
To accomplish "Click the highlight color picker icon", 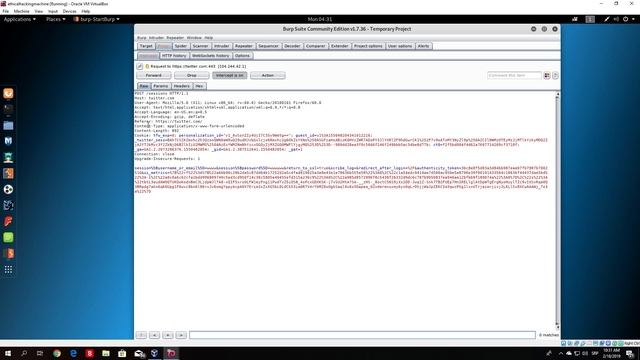I will [x=547, y=76].
